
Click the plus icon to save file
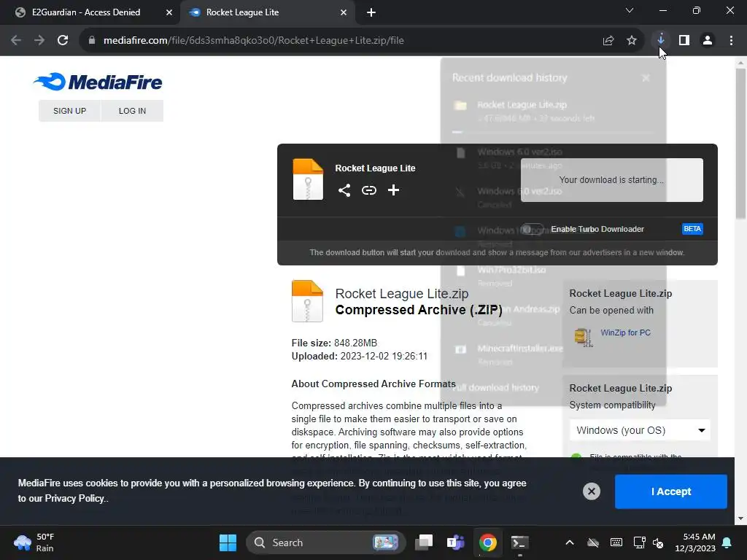393,190
